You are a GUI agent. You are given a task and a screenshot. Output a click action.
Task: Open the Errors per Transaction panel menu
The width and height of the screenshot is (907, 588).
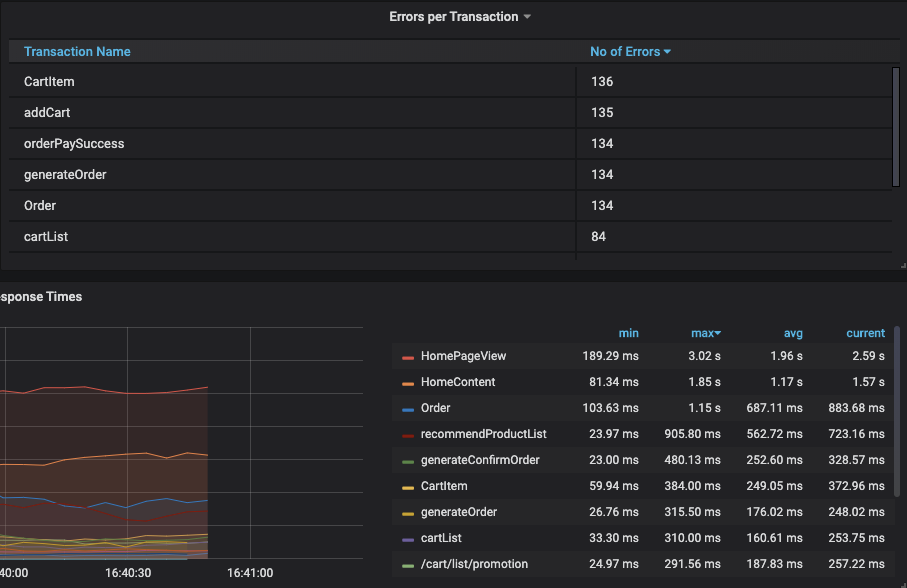(460, 17)
